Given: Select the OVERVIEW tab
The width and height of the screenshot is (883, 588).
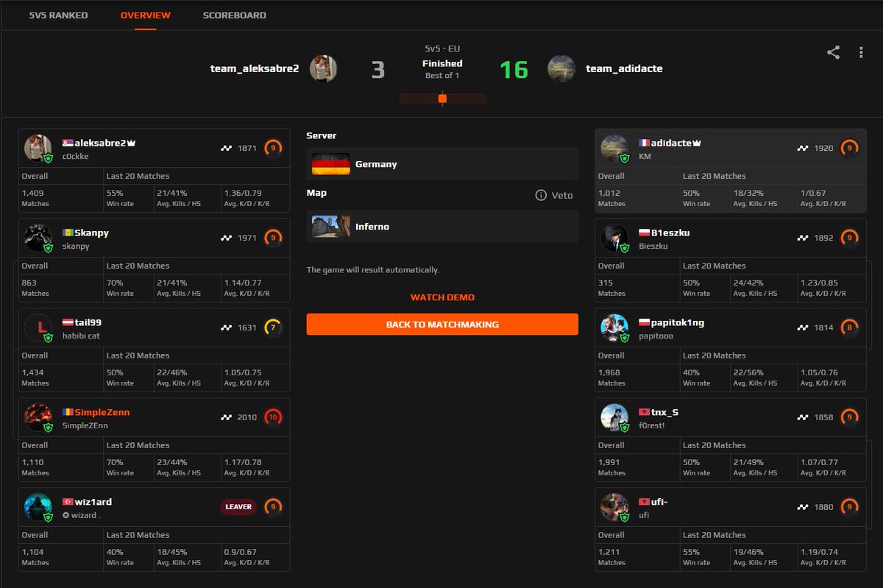Looking at the screenshot, I should (x=146, y=15).
